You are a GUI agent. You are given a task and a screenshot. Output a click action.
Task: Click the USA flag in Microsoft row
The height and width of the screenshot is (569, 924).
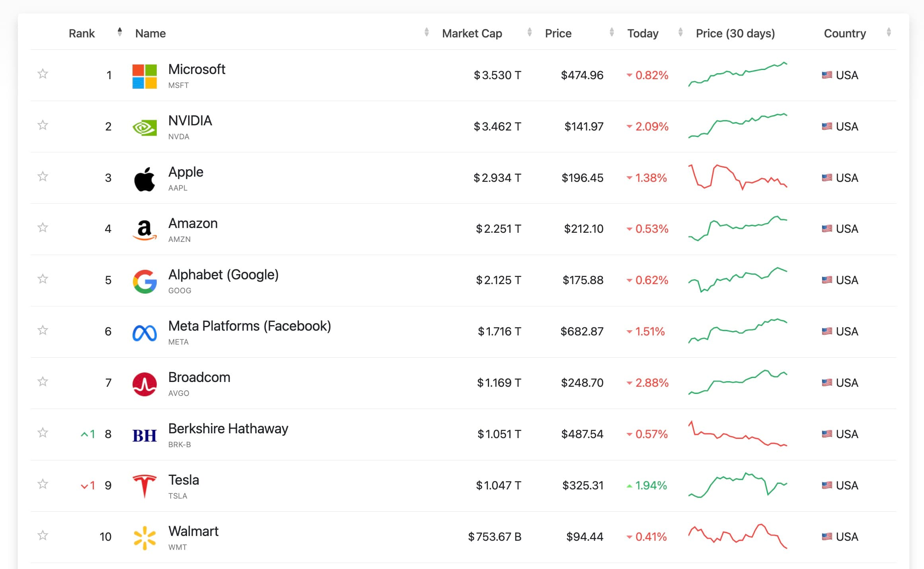827,75
